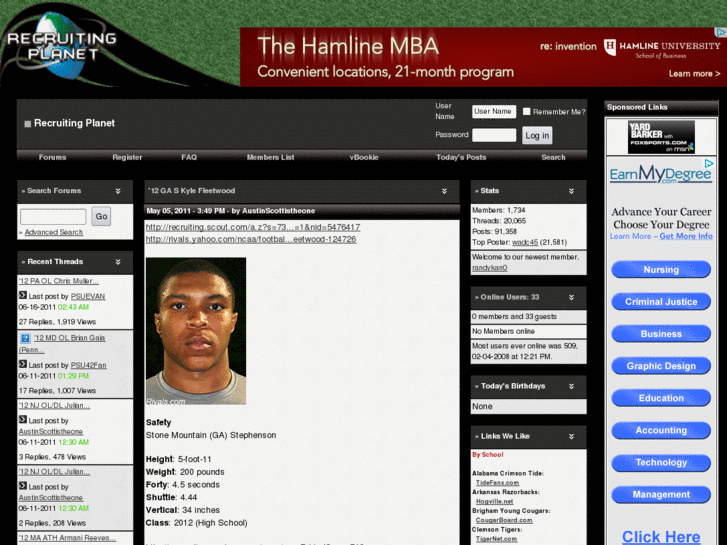Collapse the Today's Birthdays panel
Viewport: 727px width, 545px height.
click(571, 386)
